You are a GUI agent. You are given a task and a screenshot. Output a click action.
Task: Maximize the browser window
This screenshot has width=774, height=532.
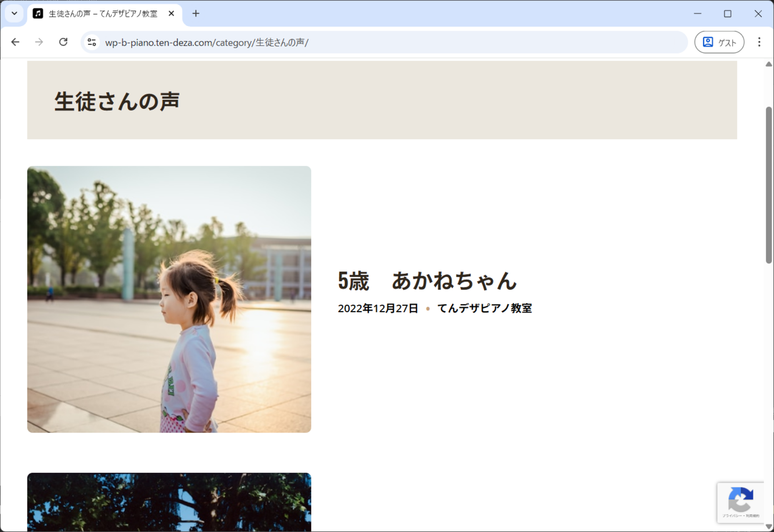point(727,14)
